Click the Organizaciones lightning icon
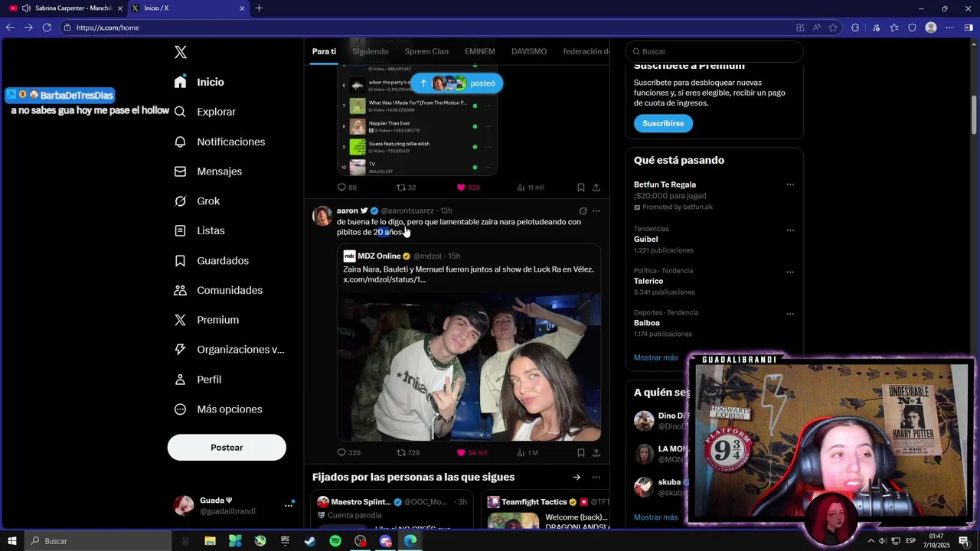 181,350
